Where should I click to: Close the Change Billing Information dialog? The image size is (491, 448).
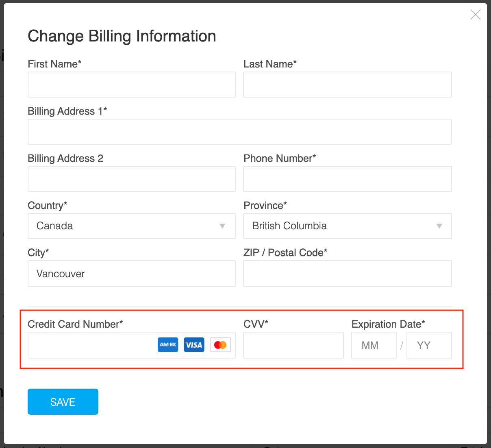click(475, 15)
